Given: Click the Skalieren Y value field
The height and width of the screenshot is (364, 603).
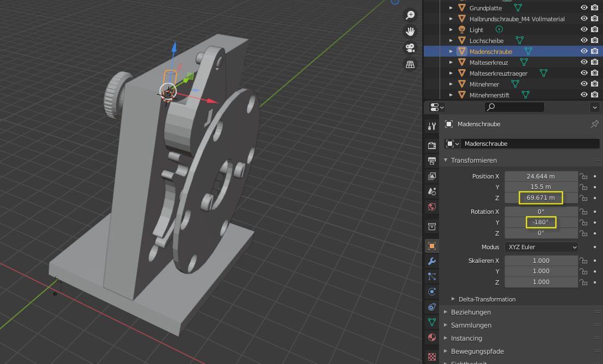Looking at the screenshot, I should (541, 271).
